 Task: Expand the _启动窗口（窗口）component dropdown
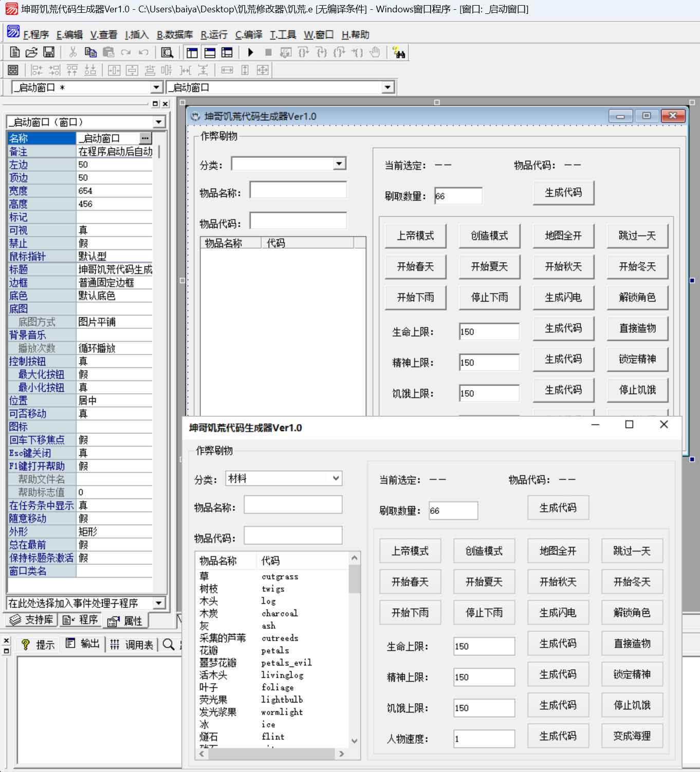point(159,122)
